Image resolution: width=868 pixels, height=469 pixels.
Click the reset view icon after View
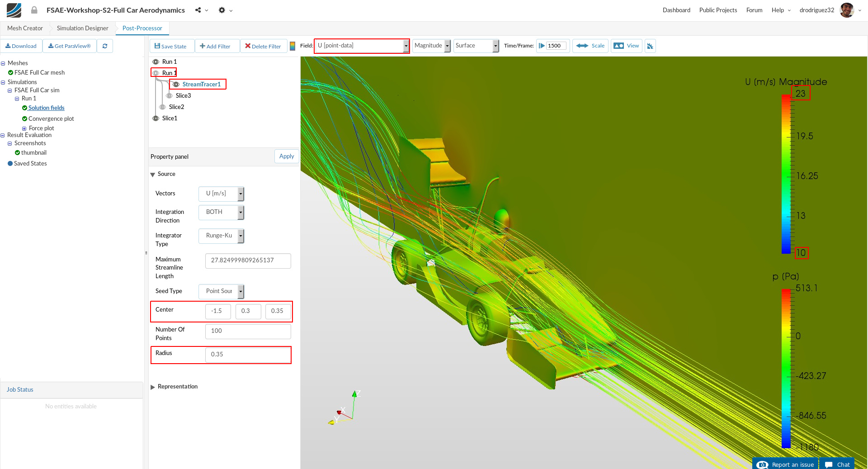click(650, 46)
